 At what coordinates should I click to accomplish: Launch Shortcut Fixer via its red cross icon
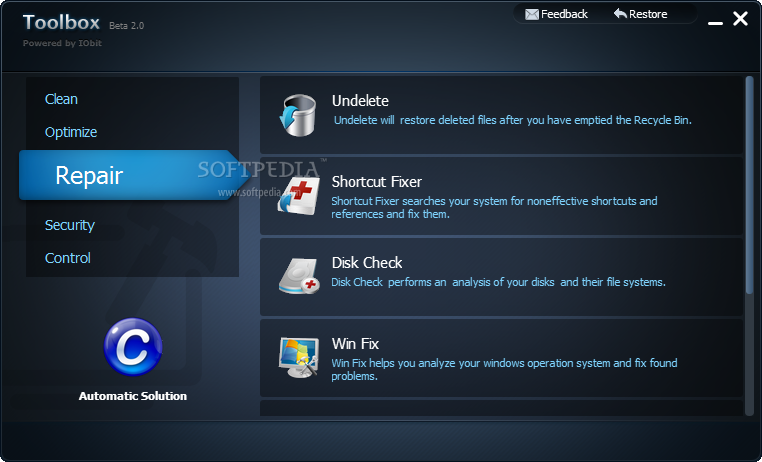[x=298, y=196]
